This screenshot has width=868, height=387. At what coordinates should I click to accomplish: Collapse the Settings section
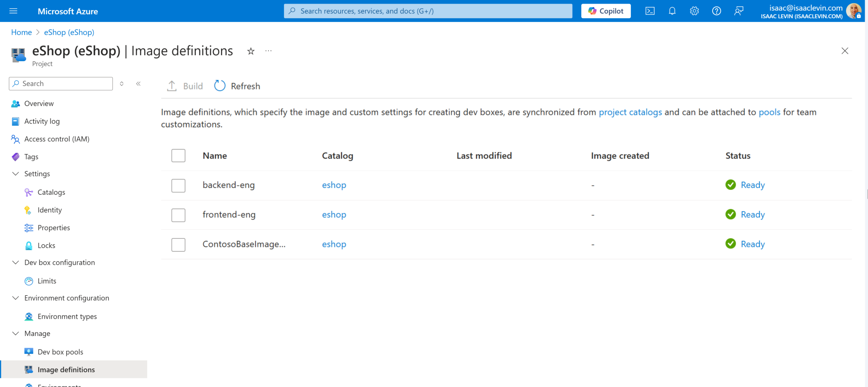click(15, 174)
